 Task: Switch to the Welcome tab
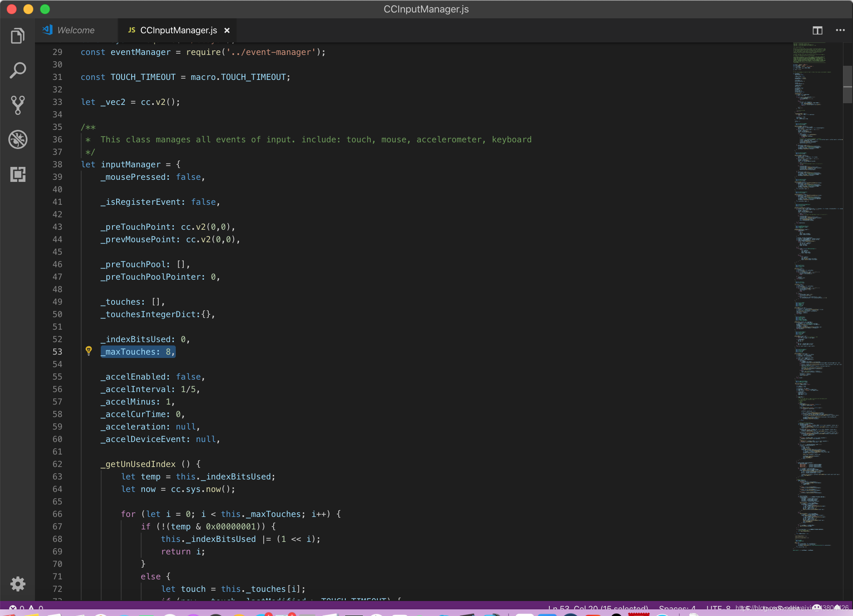coord(76,30)
